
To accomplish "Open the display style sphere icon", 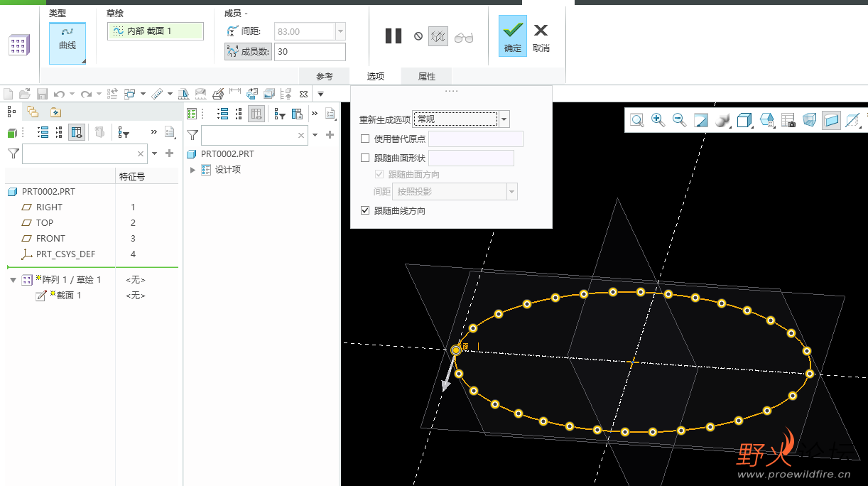I will click(x=722, y=121).
